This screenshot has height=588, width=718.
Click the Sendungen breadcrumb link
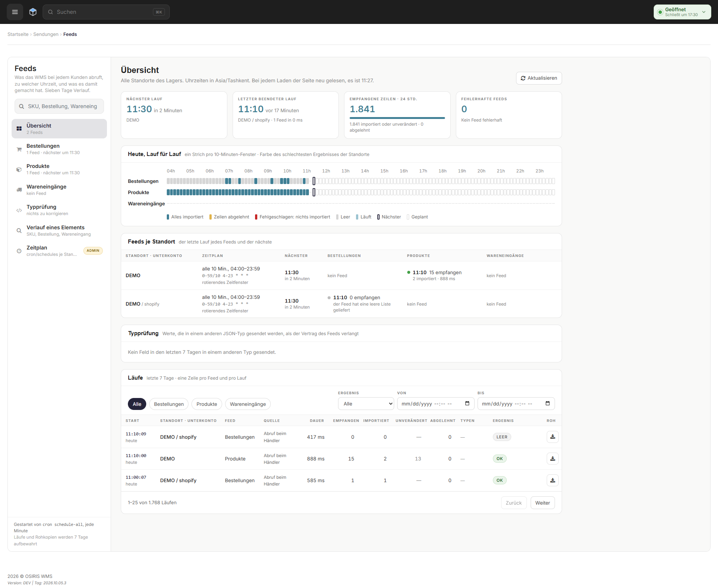[x=46, y=34]
